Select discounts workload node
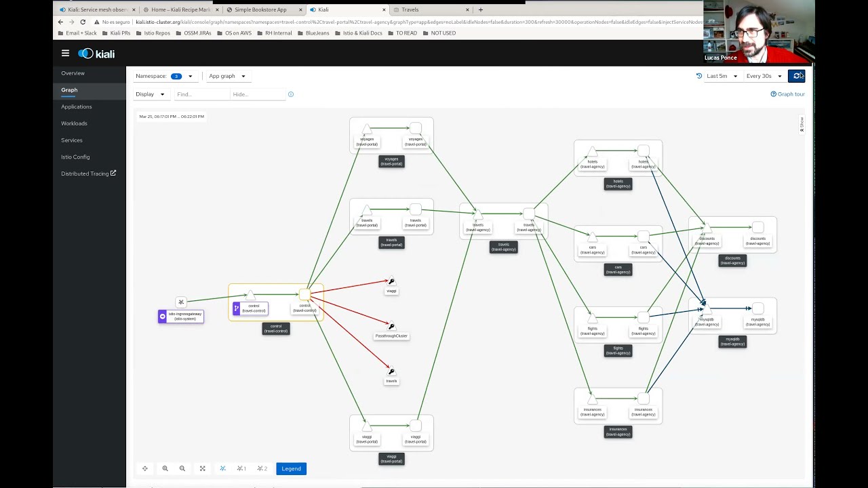 (x=758, y=228)
